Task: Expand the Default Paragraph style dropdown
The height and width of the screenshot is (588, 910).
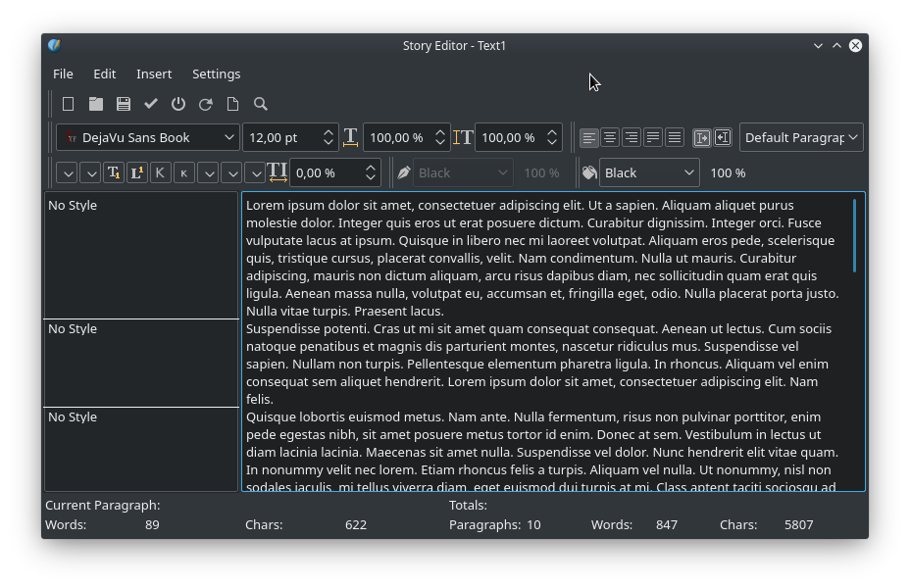Action: tap(801, 138)
